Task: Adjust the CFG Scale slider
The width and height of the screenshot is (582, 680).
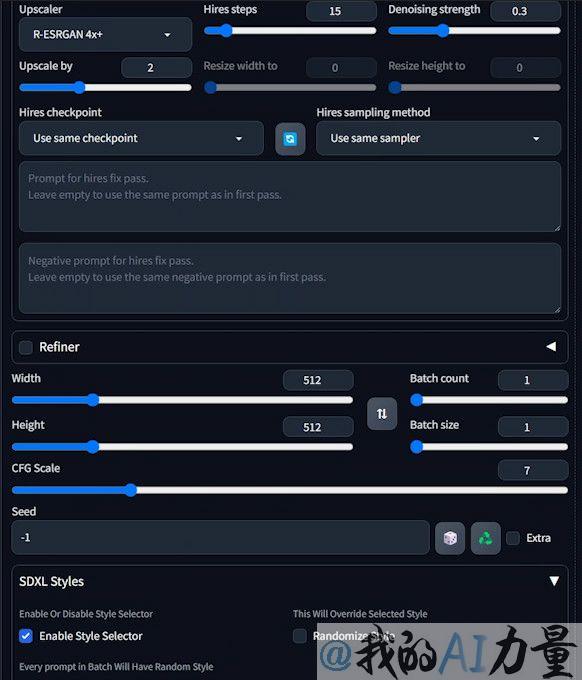Action: 290,490
